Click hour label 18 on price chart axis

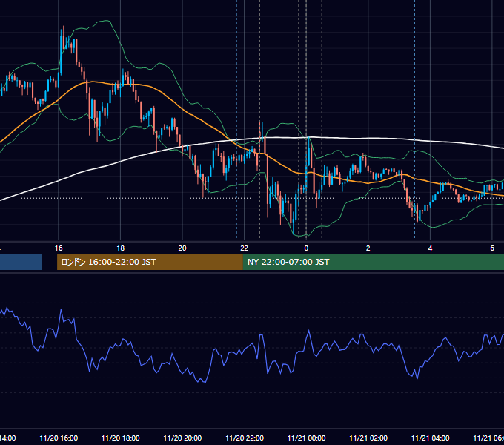click(120, 248)
